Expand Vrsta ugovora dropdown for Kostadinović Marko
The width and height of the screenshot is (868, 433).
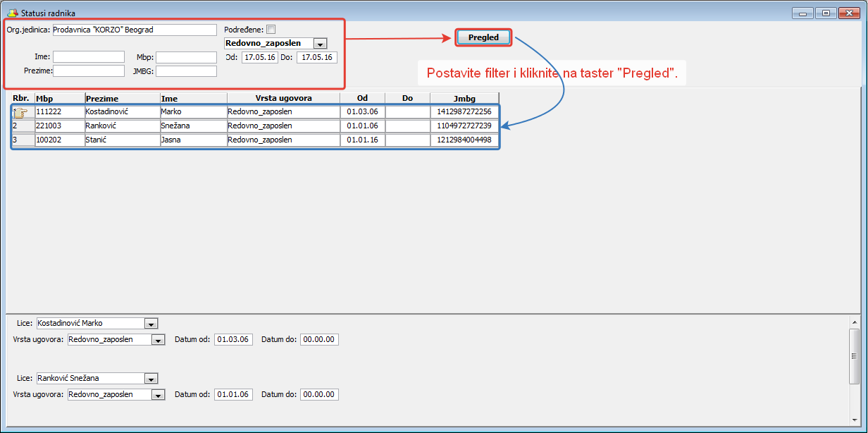click(x=159, y=340)
